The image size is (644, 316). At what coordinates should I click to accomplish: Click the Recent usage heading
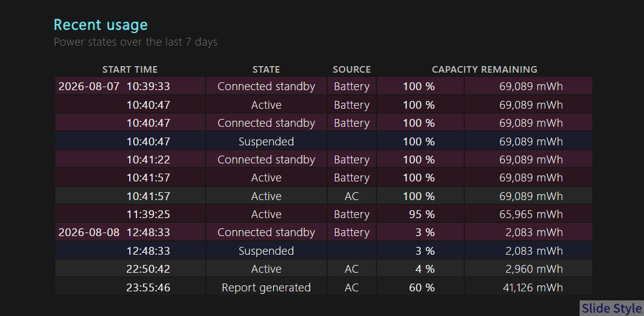tap(100, 25)
